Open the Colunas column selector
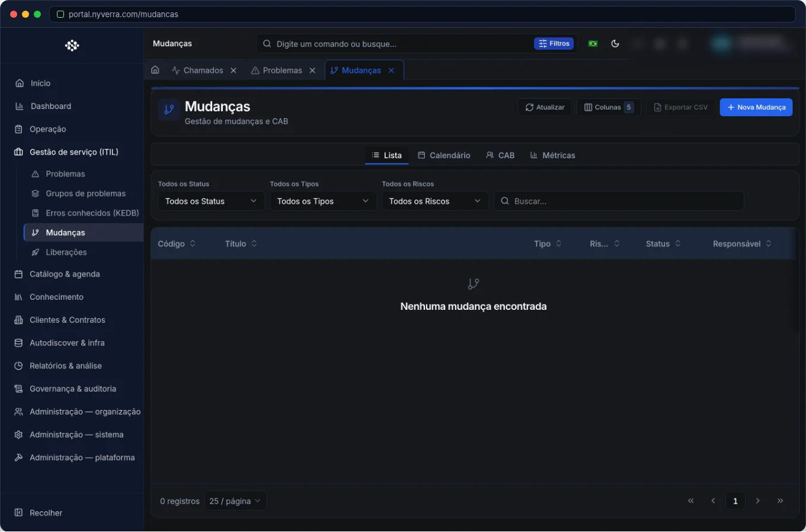806x532 pixels. tap(609, 107)
